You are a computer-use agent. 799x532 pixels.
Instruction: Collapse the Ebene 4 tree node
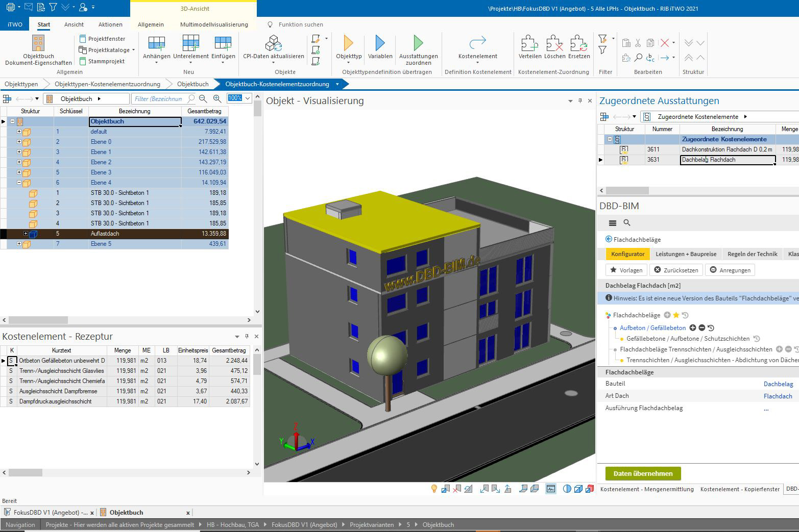pos(19,183)
